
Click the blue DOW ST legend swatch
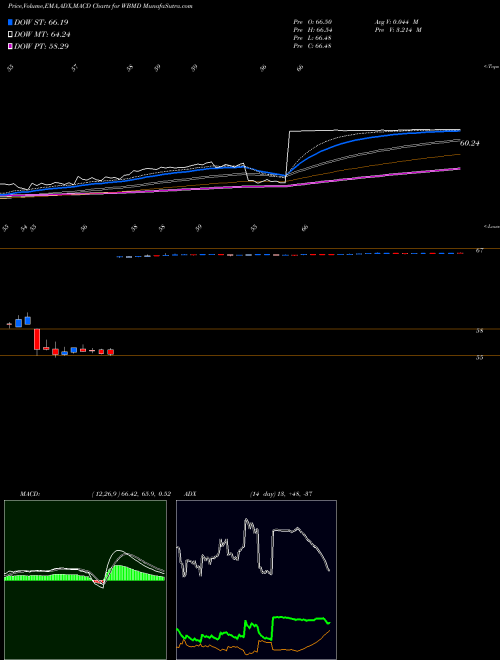(x=10, y=22)
